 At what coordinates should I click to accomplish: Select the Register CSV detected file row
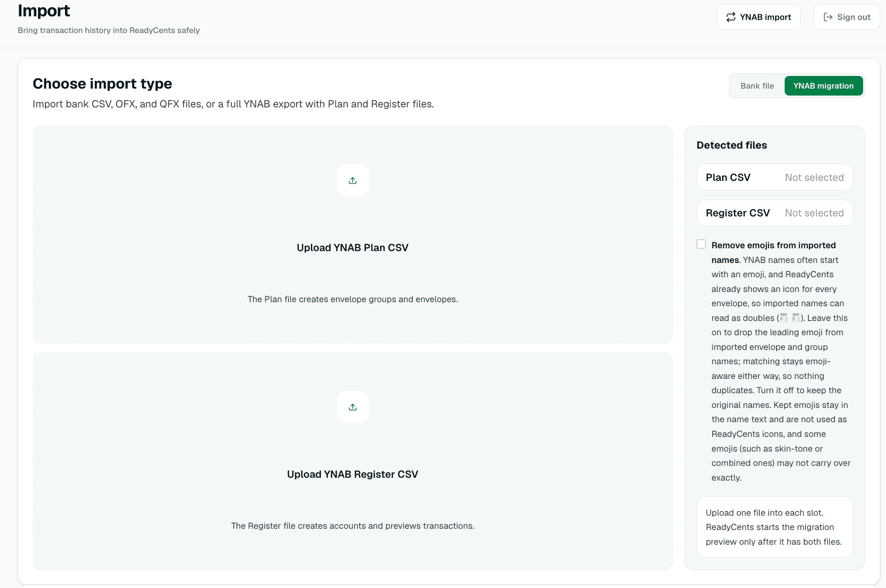pyautogui.click(x=774, y=213)
